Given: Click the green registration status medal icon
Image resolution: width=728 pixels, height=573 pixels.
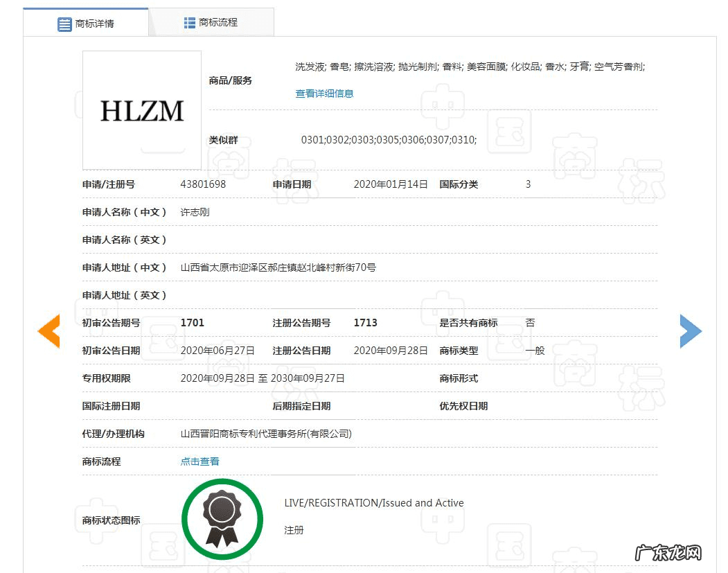Looking at the screenshot, I should pos(222,518).
